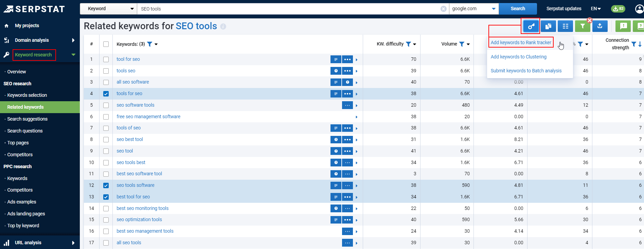This screenshot has width=644, height=249.
Task: Click three-dots for 'best seo management tools'
Action: (347, 231)
